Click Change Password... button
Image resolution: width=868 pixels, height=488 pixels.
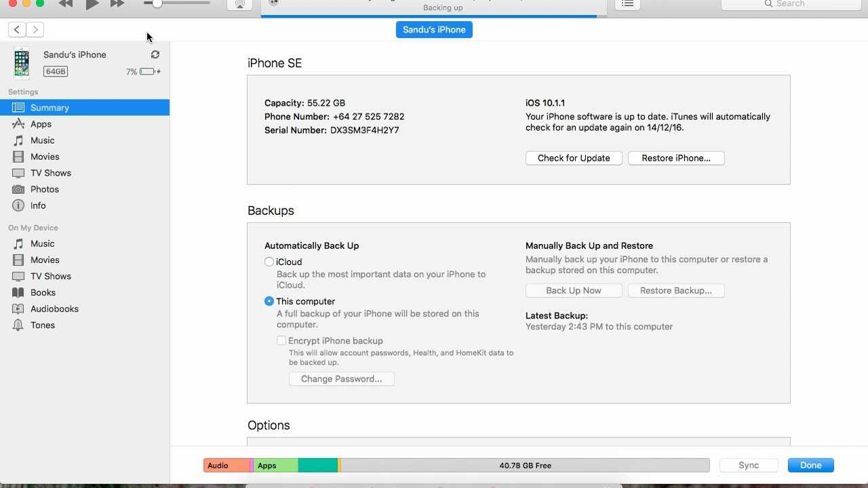(x=342, y=379)
